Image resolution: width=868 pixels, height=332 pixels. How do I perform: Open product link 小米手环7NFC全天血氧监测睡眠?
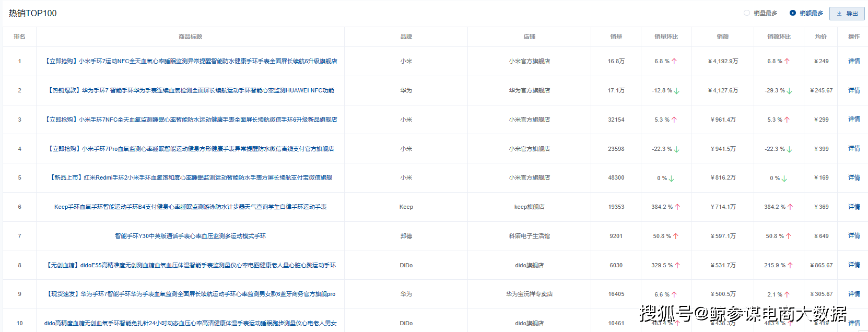click(191, 120)
